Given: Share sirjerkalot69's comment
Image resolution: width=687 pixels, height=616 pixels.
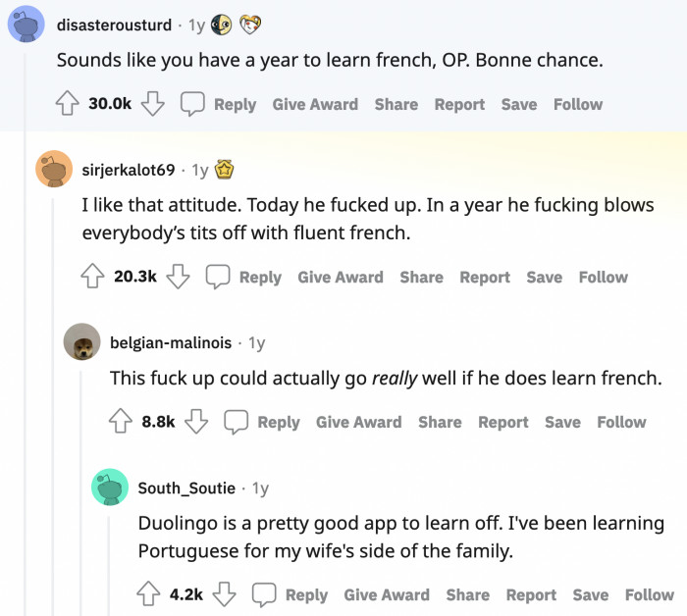Looking at the screenshot, I should click(421, 277).
